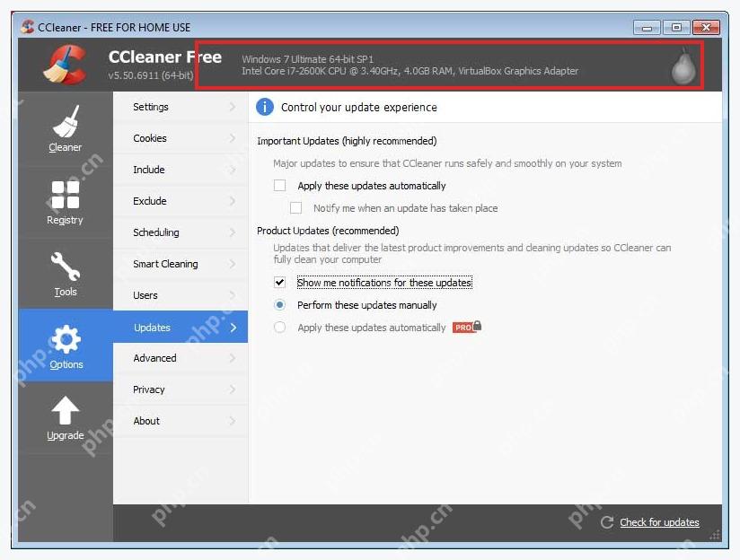The height and width of the screenshot is (560, 740).
Task: Expand the Scheduling chevron
Action: (233, 232)
